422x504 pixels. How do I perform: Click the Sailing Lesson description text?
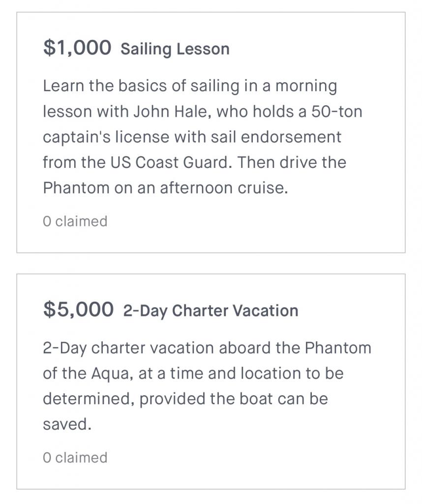click(203, 137)
